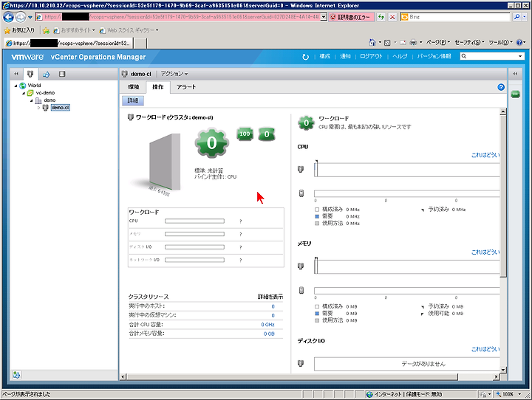
Task: Click the cluster icon next to demo-cl heading
Action: 125,74
